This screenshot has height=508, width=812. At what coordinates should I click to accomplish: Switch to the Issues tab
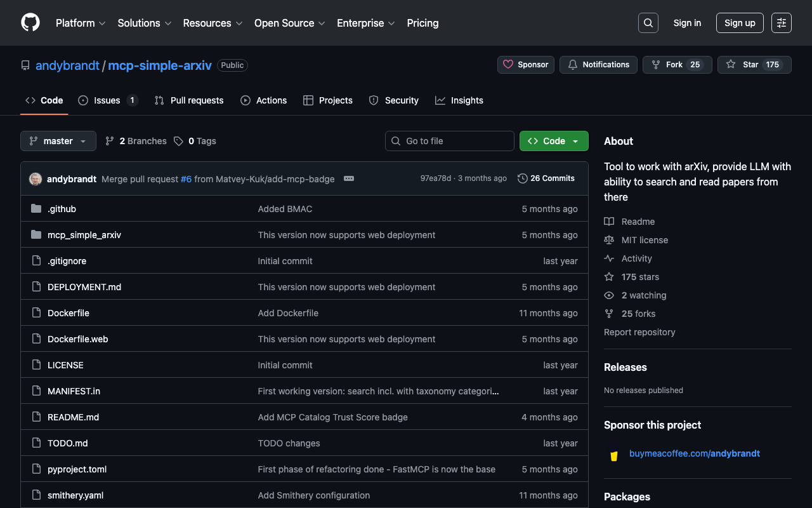[x=107, y=100]
